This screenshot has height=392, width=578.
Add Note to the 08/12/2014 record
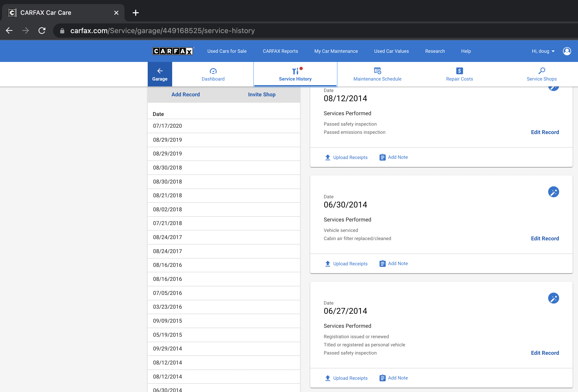pyautogui.click(x=394, y=157)
